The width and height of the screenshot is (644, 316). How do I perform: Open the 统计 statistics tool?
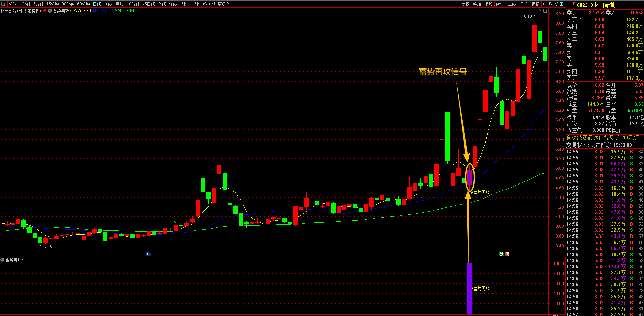pos(500,4)
